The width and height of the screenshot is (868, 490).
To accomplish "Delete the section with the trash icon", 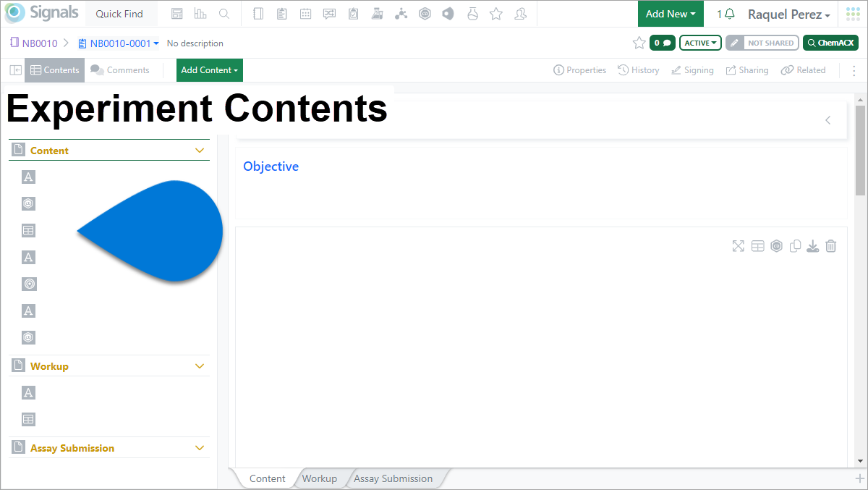I will (x=831, y=246).
